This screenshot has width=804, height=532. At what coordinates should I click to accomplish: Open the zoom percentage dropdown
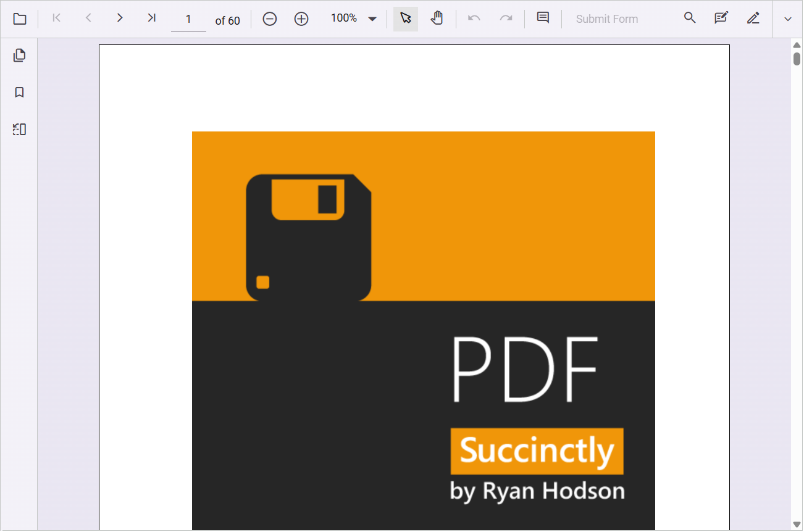pyautogui.click(x=372, y=19)
